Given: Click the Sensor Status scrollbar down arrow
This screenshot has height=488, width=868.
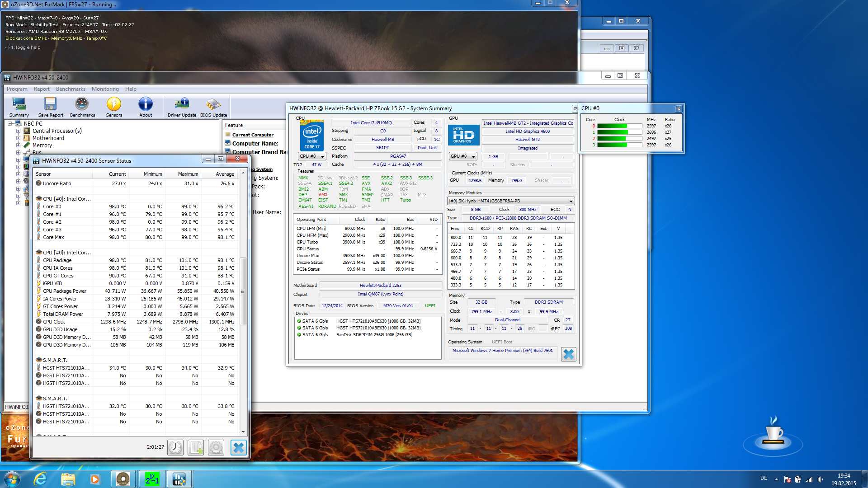Looking at the screenshot, I should 243,432.
